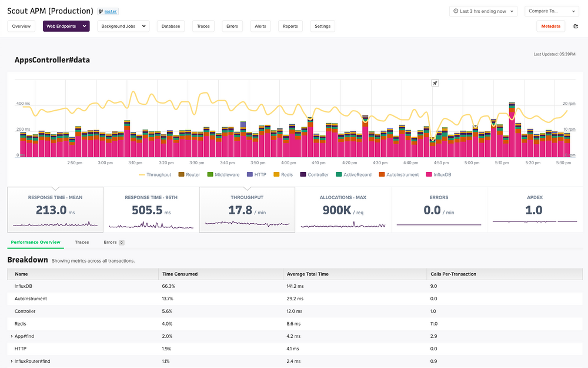
Task: Open the Alerts section
Action: (x=260, y=26)
